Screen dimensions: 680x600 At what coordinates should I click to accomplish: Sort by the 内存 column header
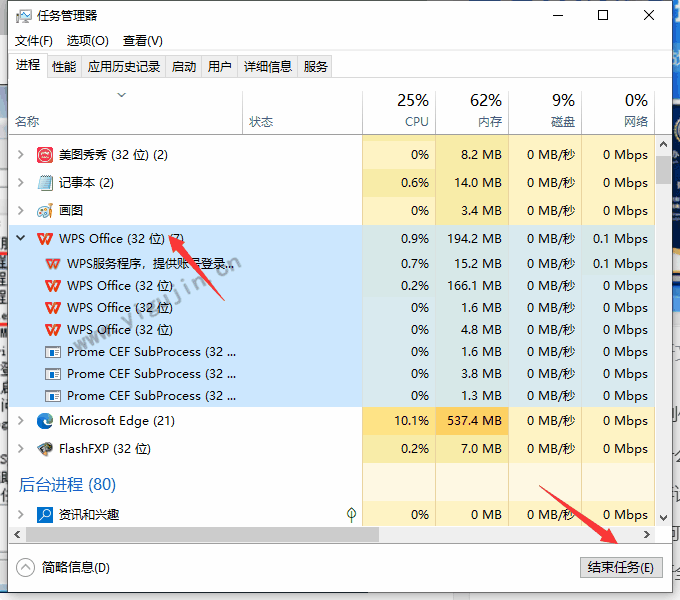pyautogui.click(x=472, y=111)
